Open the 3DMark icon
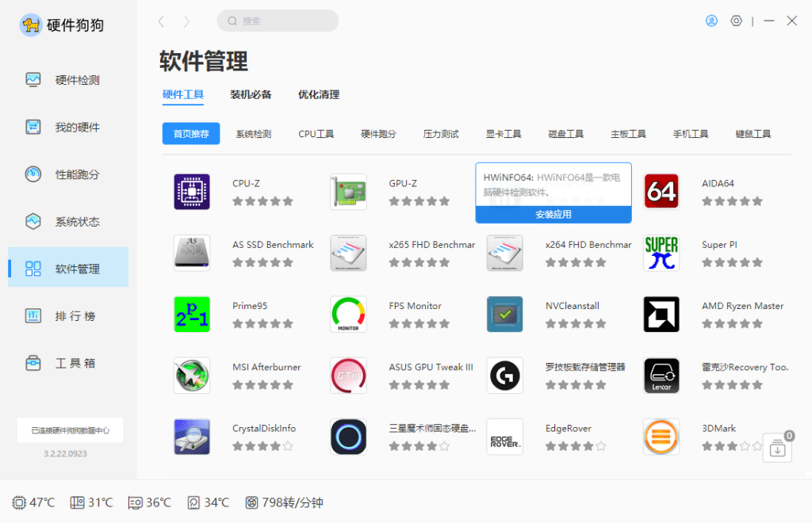The width and height of the screenshot is (812, 523). 661,437
